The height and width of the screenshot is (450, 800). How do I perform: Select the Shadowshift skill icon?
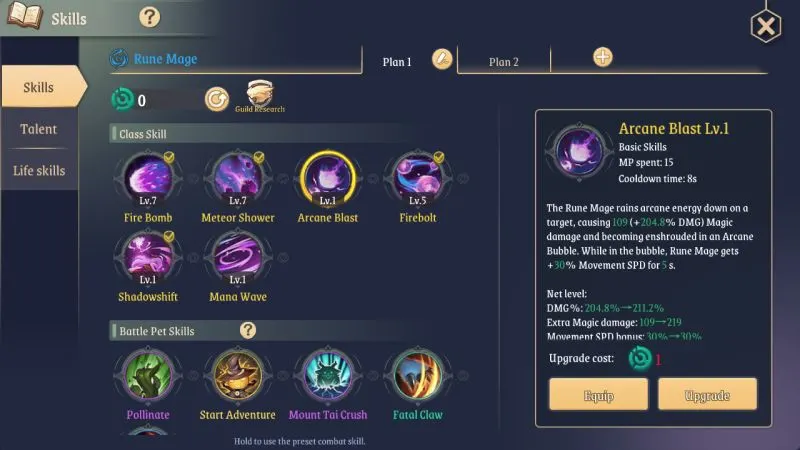tap(148, 257)
